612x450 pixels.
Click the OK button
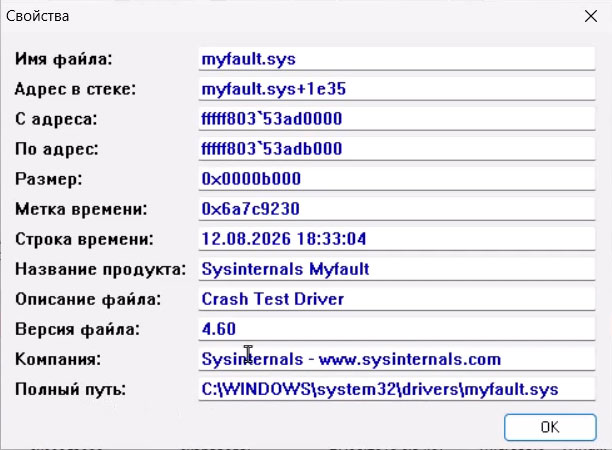[550, 427]
